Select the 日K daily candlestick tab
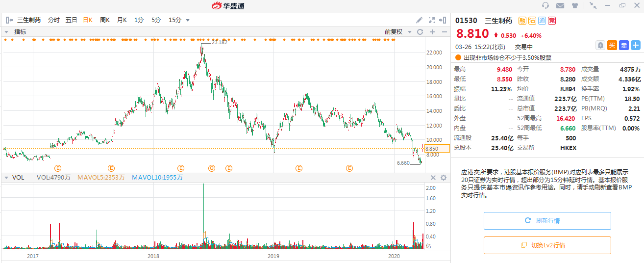 tap(88, 20)
